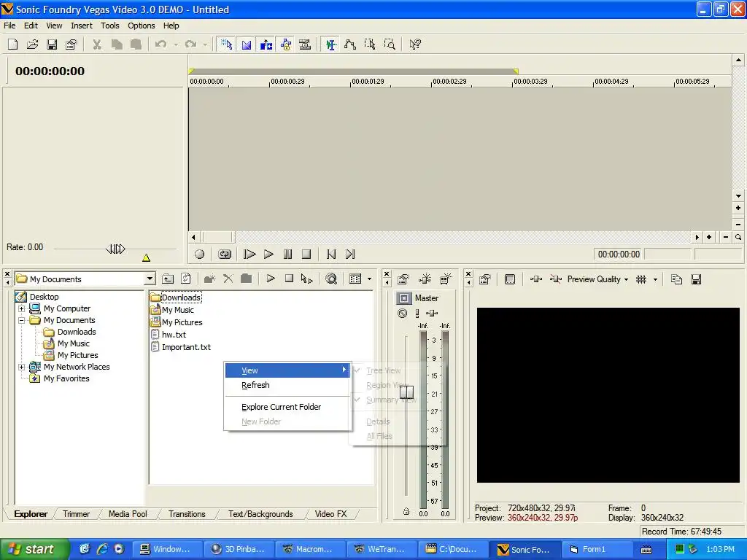This screenshot has height=560, width=747.
Task: Select the Normal Edit tool icon
Action: tap(330, 44)
